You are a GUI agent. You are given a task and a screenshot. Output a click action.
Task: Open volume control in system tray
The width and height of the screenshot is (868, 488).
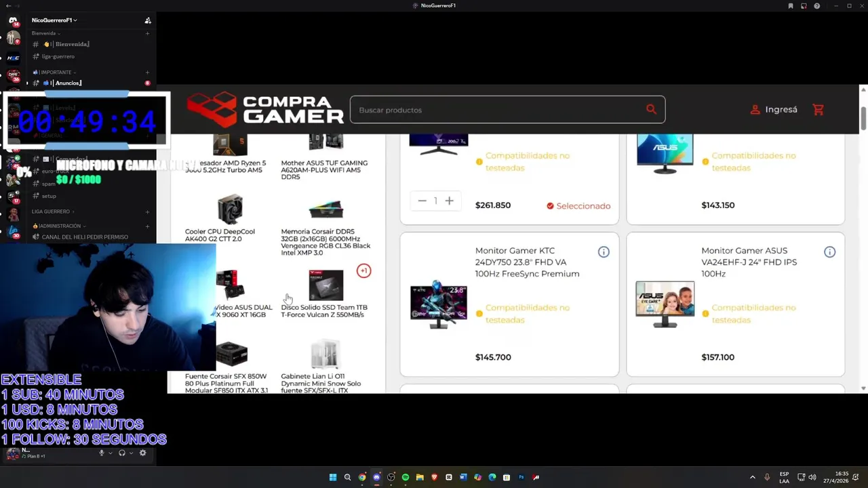tap(812, 477)
